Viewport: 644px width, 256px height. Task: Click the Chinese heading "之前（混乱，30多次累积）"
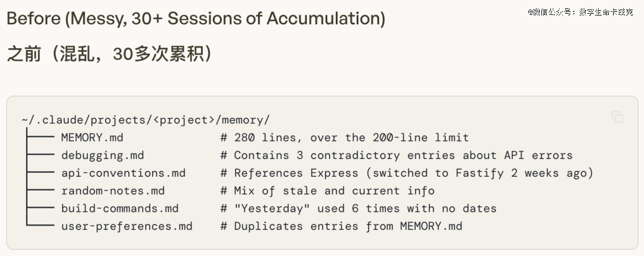point(110,55)
